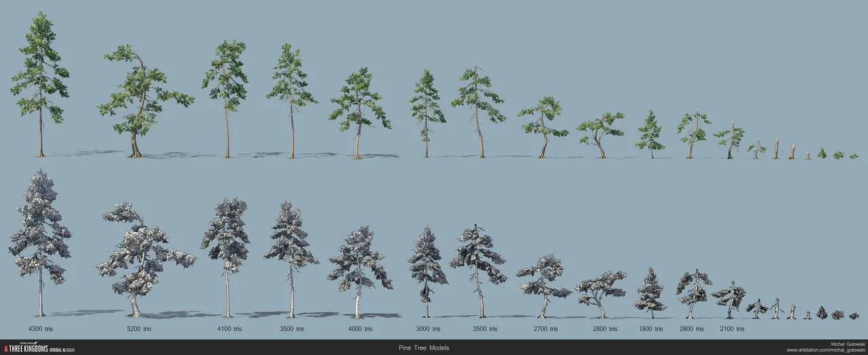868x355 pixels.
Task: Click the '3000 tris' label
Action: (x=428, y=329)
